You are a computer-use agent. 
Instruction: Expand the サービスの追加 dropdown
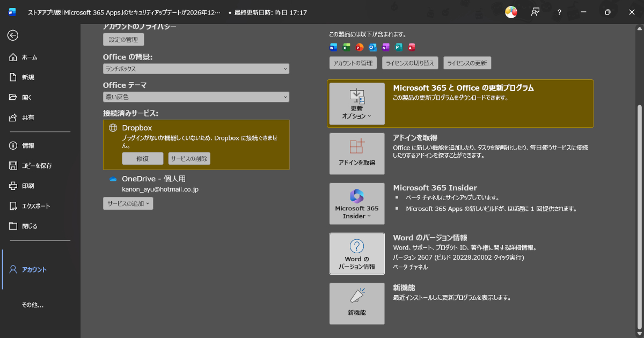click(x=128, y=203)
